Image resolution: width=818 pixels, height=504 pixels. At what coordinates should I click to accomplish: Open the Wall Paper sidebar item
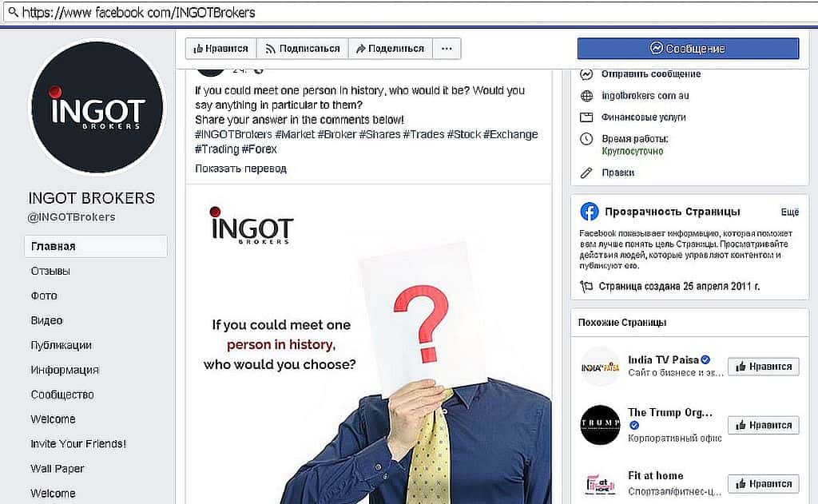[58, 469]
